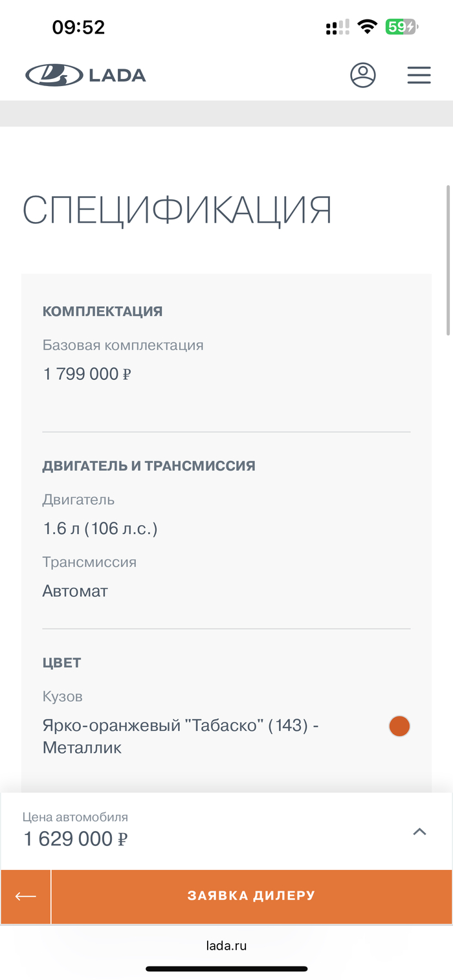Image resolution: width=453 pixels, height=980 pixels.
Task: Tap the iOS home indicator bar
Action: click(x=226, y=969)
